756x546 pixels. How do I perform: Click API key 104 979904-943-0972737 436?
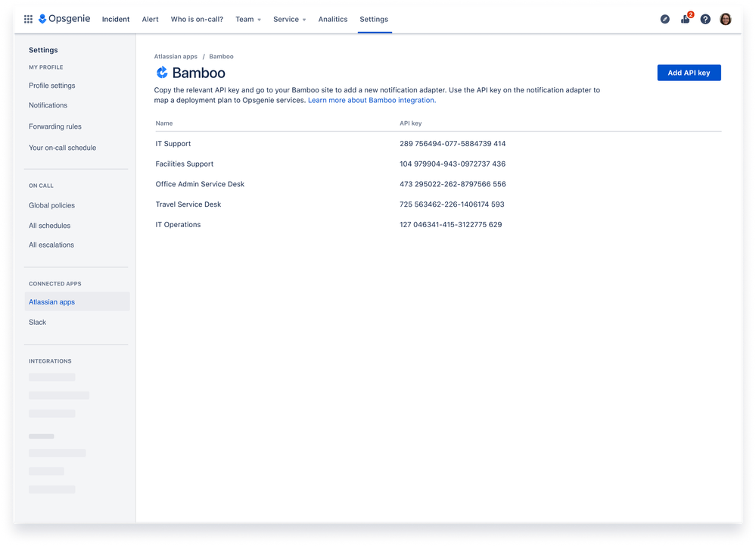pos(453,164)
